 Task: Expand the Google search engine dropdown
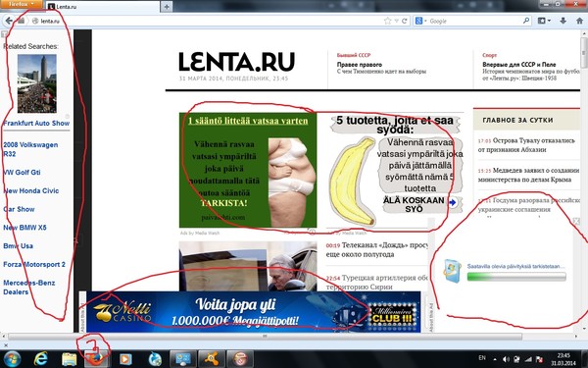(x=421, y=21)
